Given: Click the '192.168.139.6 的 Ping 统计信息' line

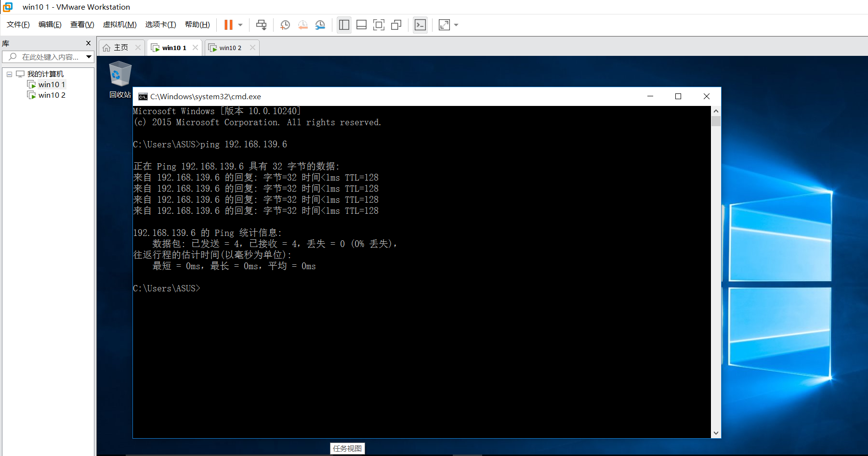Looking at the screenshot, I should click(x=208, y=233).
